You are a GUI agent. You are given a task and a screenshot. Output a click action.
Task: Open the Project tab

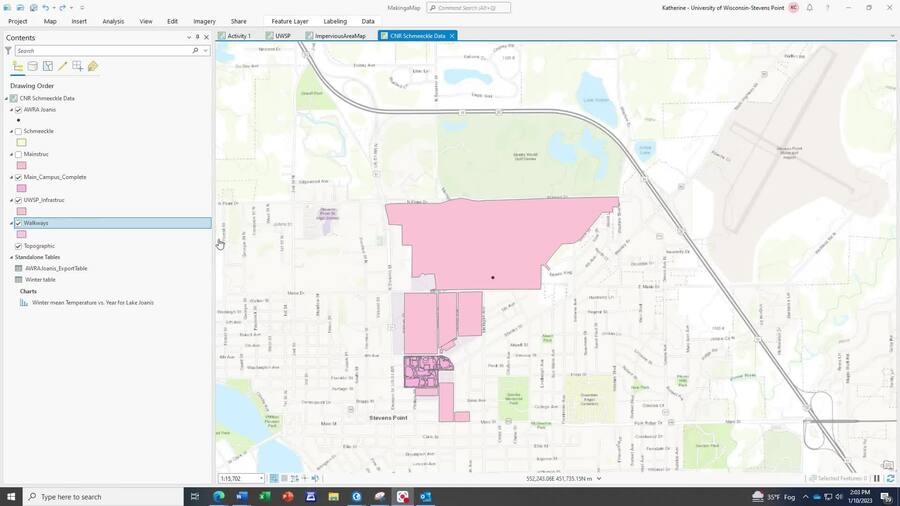coord(18,21)
